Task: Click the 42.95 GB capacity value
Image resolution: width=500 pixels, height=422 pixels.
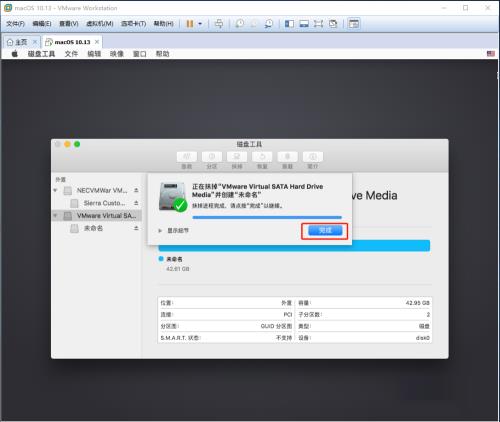Action: [417, 303]
